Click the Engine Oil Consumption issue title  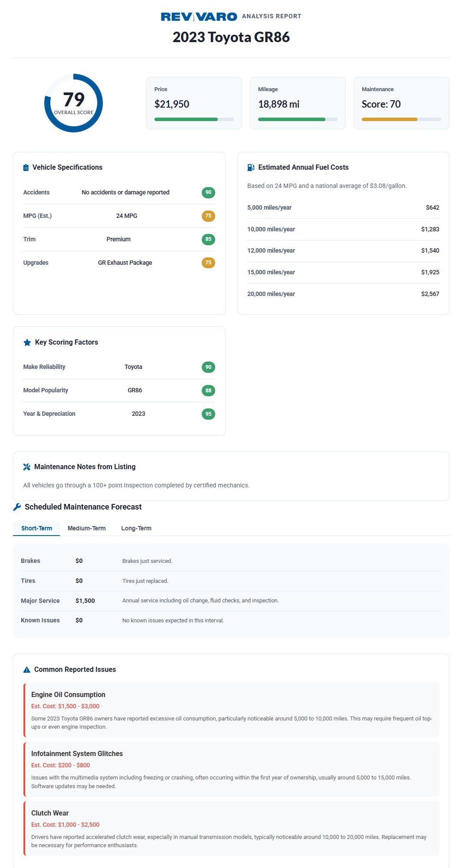click(x=68, y=695)
